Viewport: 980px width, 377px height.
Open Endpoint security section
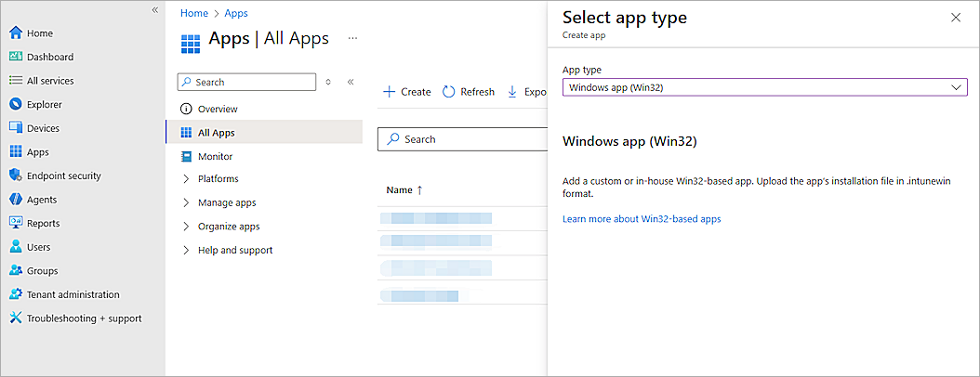[55, 175]
